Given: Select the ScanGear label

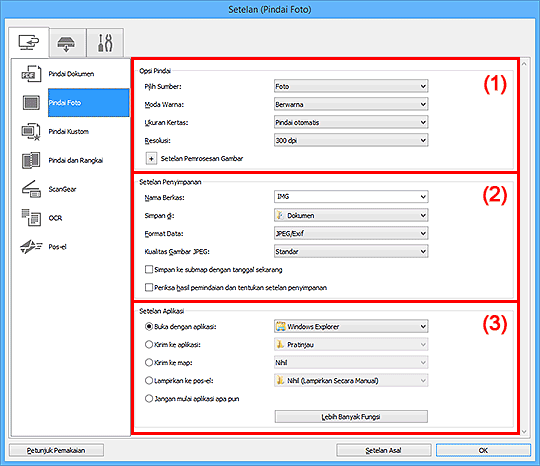Looking at the screenshot, I should (62, 189).
